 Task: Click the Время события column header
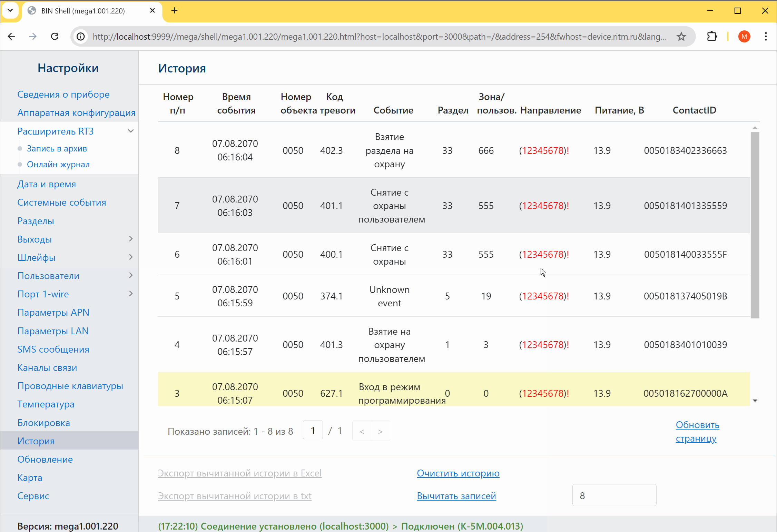pos(236,104)
